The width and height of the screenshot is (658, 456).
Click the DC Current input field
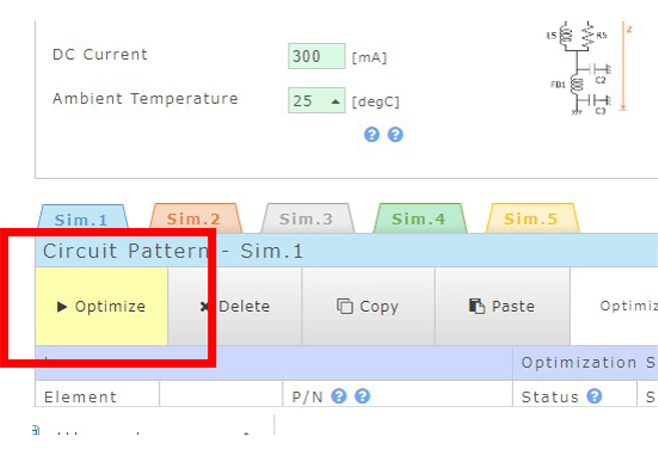tap(315, 56)
